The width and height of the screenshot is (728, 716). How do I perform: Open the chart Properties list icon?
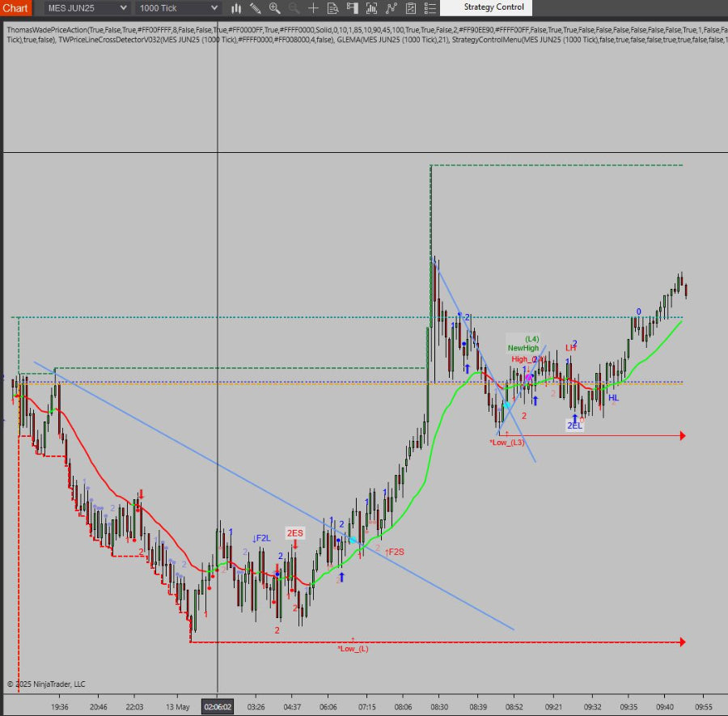click(429, 8)
